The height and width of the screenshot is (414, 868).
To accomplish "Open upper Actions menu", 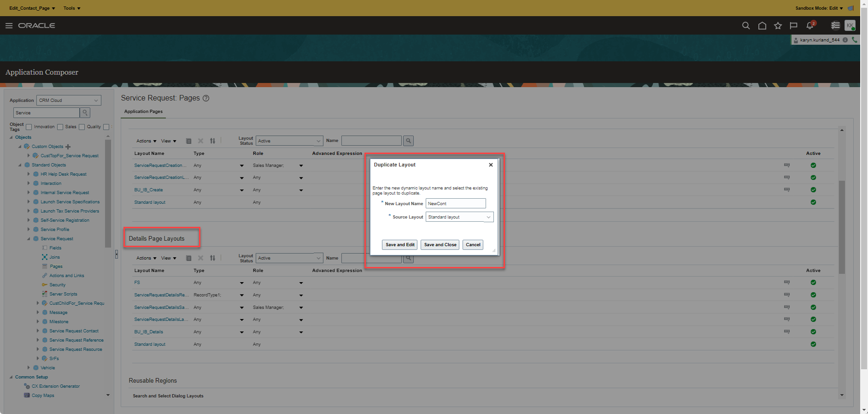I will pyautogui.click(x=146, y=141).
